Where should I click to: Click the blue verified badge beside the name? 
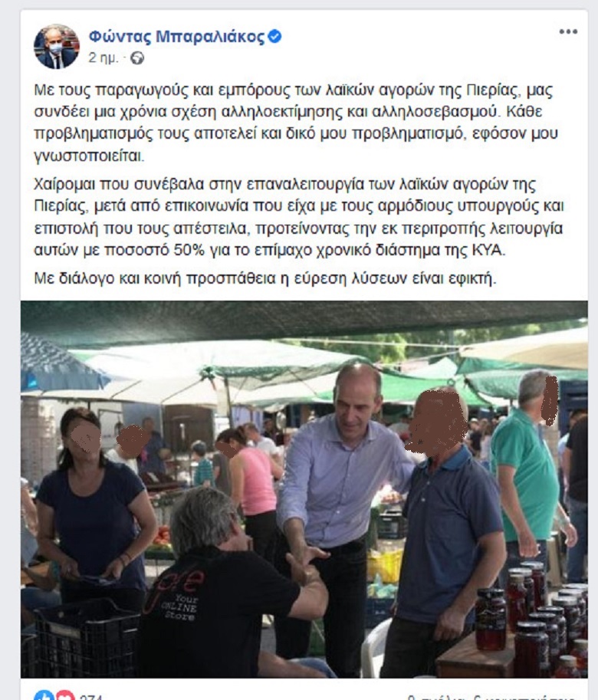pos(274,37)
